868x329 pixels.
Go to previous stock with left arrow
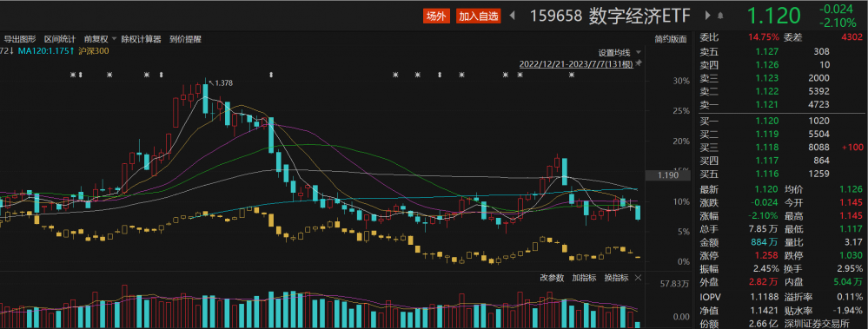point(512,16)
